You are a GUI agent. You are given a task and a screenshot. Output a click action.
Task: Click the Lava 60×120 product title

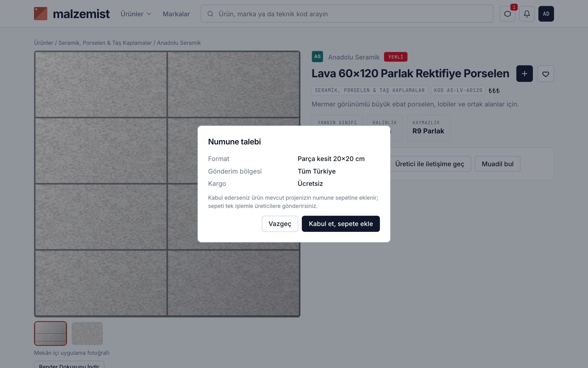[x=410, y=74]
